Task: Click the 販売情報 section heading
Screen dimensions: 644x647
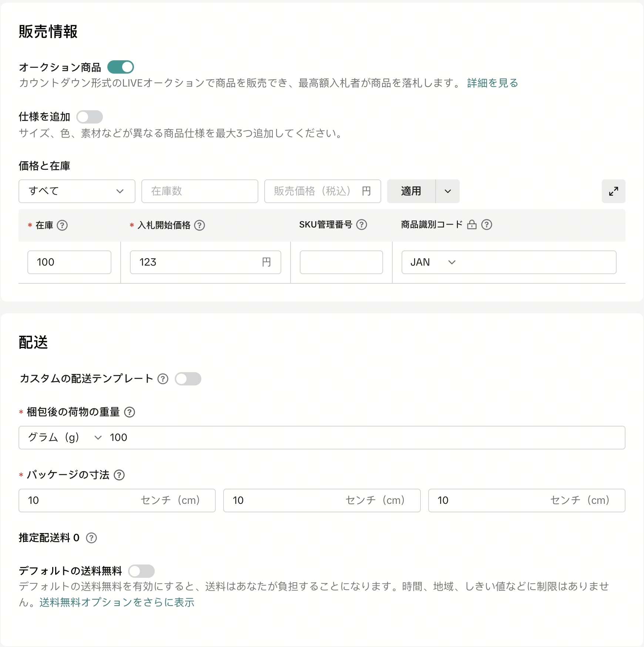Action: click(x=48, y=32)
